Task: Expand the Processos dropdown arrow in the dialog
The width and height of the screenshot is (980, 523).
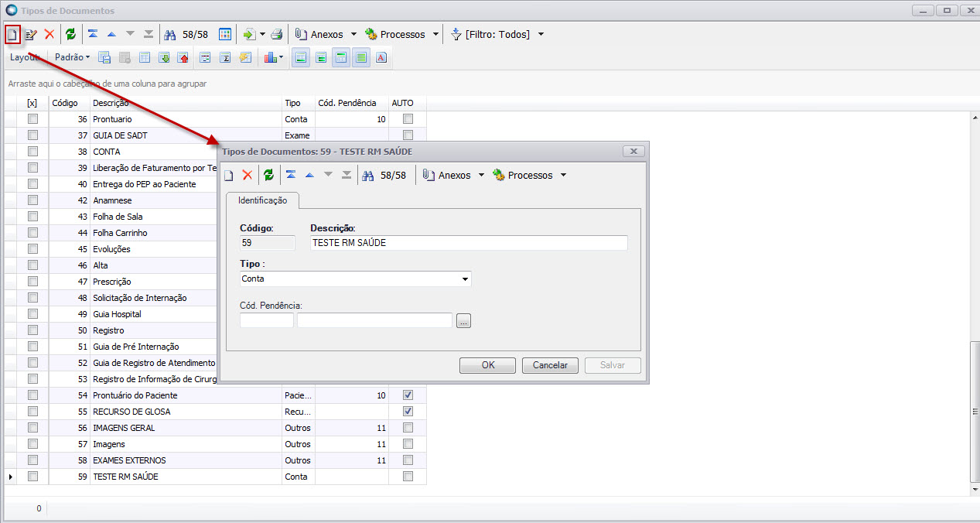Action: pos(563,176)
